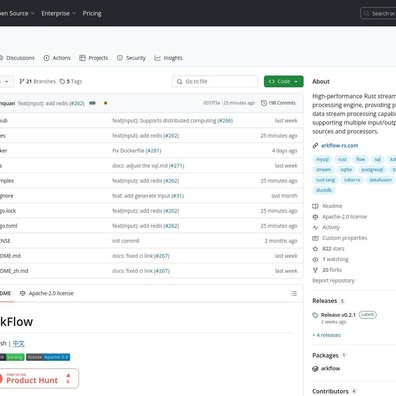Expand commit message ellipsis icon
The width and height of the screenshot is (396, 396).
(x=93, y=103)
